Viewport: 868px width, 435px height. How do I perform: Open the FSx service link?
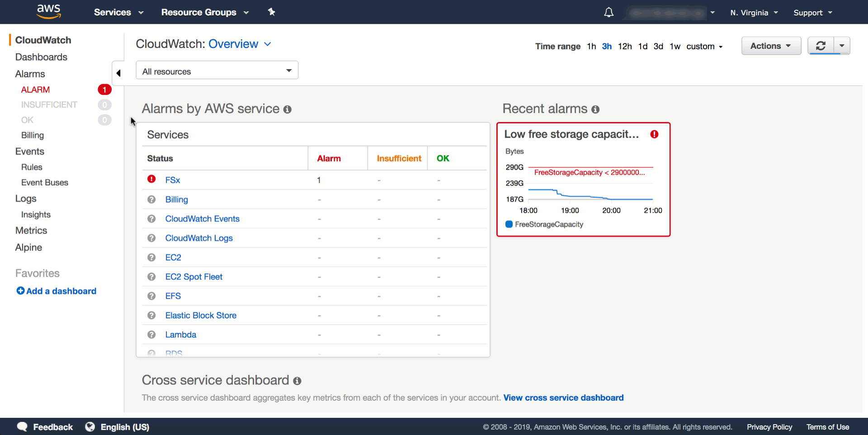coord(173,180)
